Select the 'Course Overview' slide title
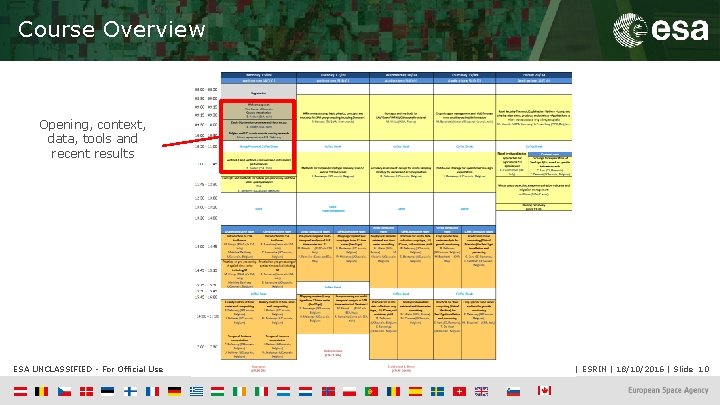720x405 pixels. coord(112,29)
